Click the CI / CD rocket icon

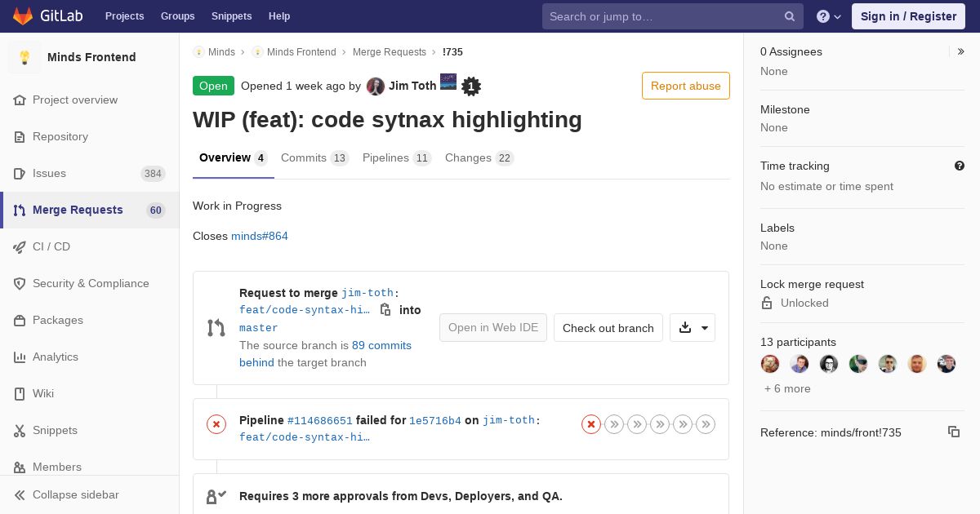click(20, 246)
